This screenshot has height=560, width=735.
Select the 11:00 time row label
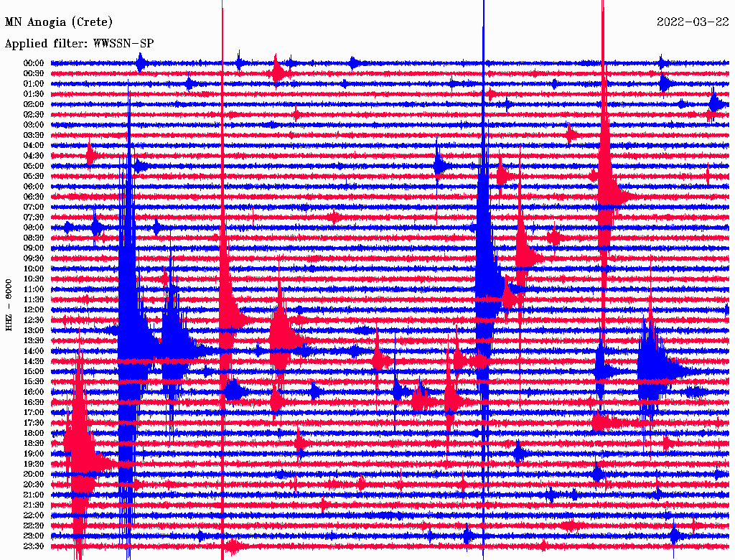[x=34, y=289]
